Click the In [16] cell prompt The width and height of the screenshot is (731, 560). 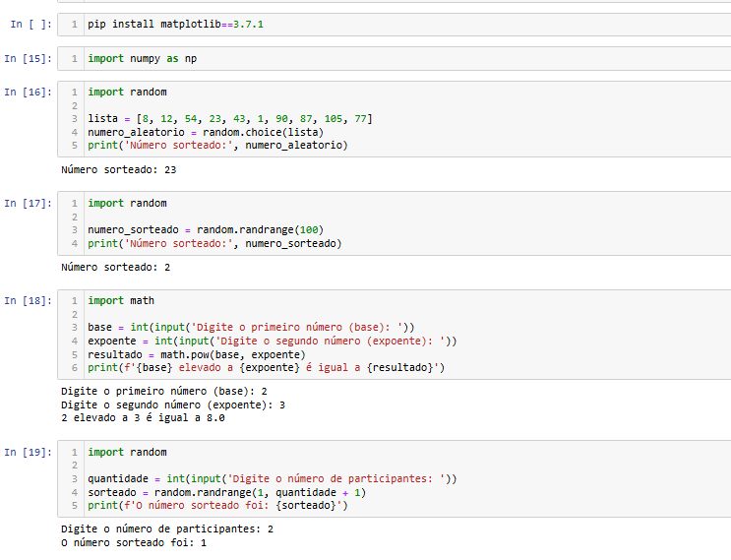(x=28, y=93)
